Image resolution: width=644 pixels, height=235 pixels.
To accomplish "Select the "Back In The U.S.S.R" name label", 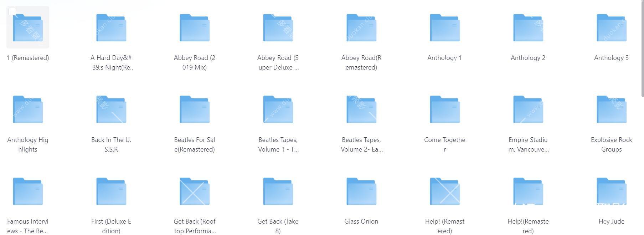I will (x=111, y=144).
